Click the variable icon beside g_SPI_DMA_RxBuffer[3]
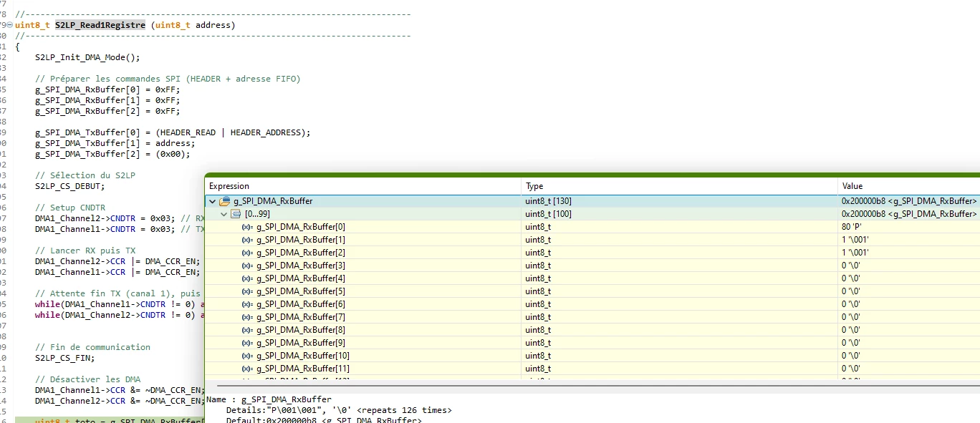This screenshot has height=423, width=980. [248, 266]
